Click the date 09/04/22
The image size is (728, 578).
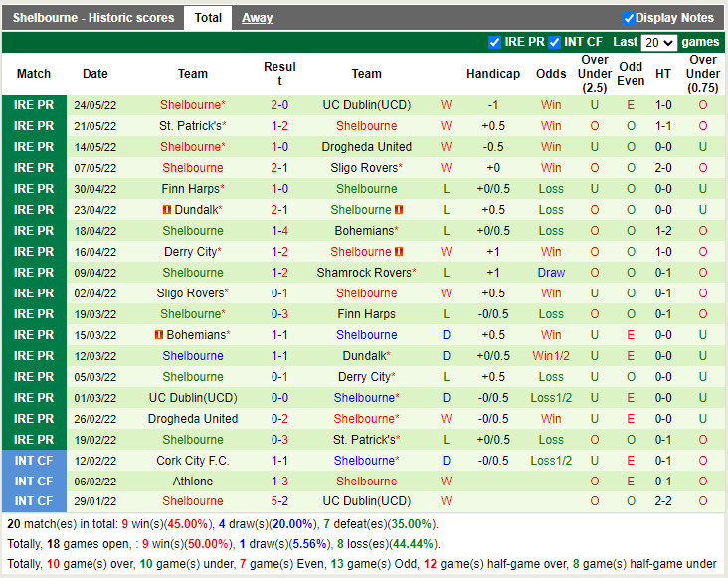tap(95, 273)
